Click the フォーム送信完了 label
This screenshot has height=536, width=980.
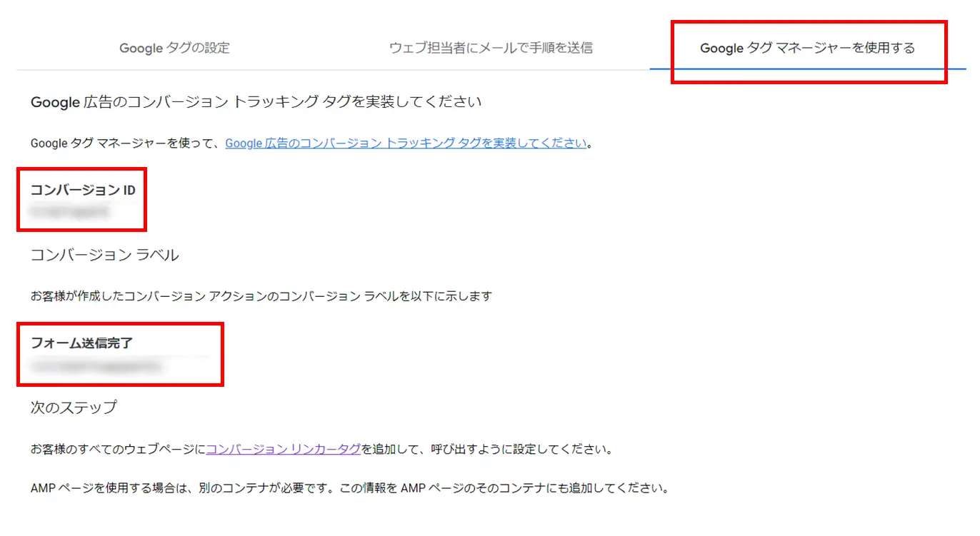(x=81, y=343)
